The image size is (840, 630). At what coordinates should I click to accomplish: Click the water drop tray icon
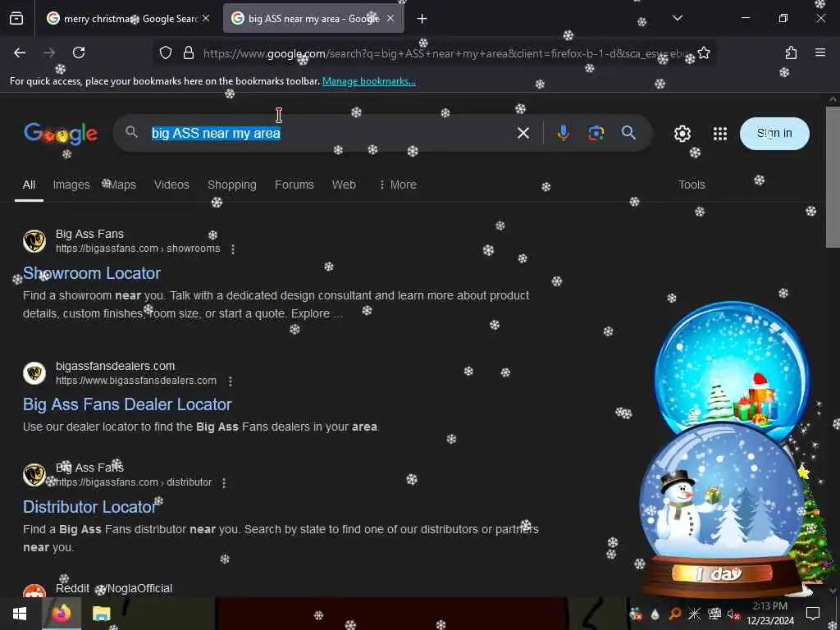pyautogui.click(x=655, y=614)
